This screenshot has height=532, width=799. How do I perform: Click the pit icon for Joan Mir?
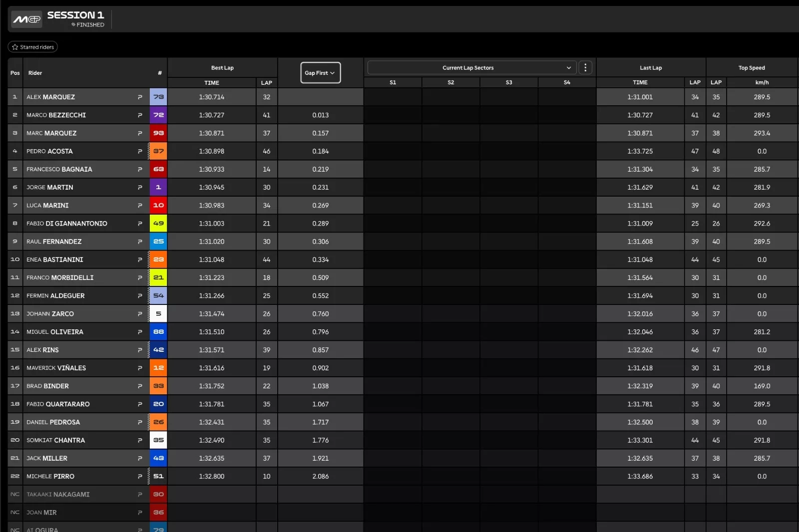point(140,513)
